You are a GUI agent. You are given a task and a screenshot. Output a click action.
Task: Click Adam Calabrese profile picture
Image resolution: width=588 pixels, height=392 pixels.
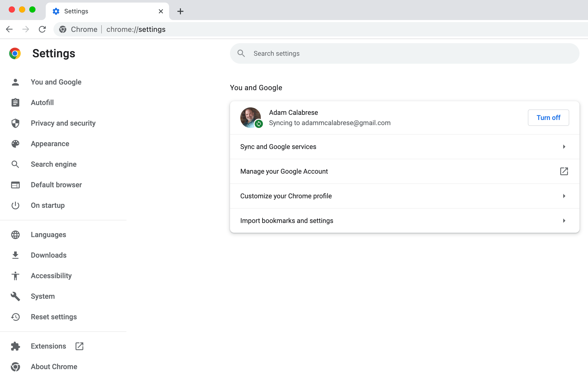(250, 117)
